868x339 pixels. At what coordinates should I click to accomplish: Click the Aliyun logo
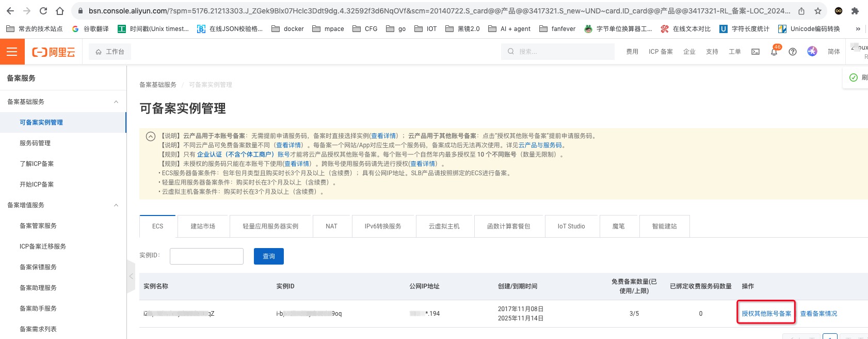tap(54, 52)
